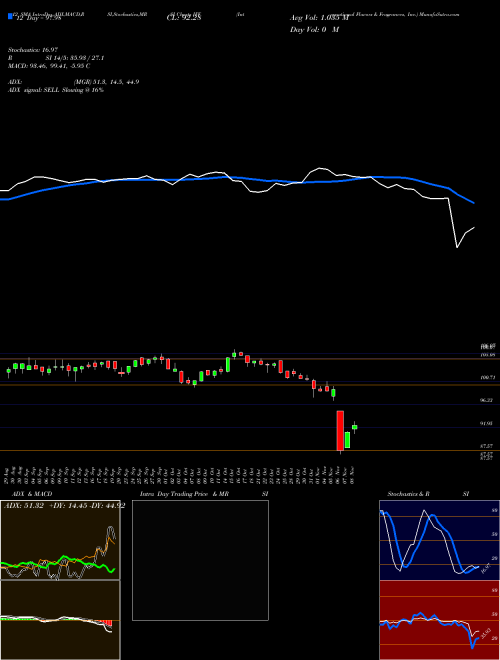The width and height of the screenshot is (500, 660).
Task: Click the empty intraday trading price chart box
Action: 200,560
